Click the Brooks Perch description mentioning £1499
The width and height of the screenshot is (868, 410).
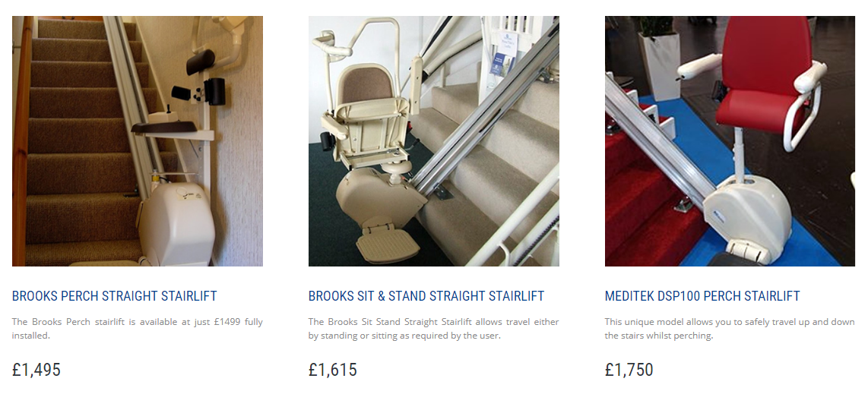(x=138, y=328)
